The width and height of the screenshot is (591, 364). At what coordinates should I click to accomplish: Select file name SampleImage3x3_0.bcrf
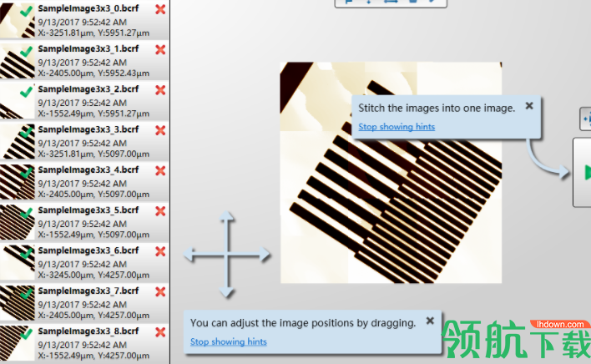point(88,8)
